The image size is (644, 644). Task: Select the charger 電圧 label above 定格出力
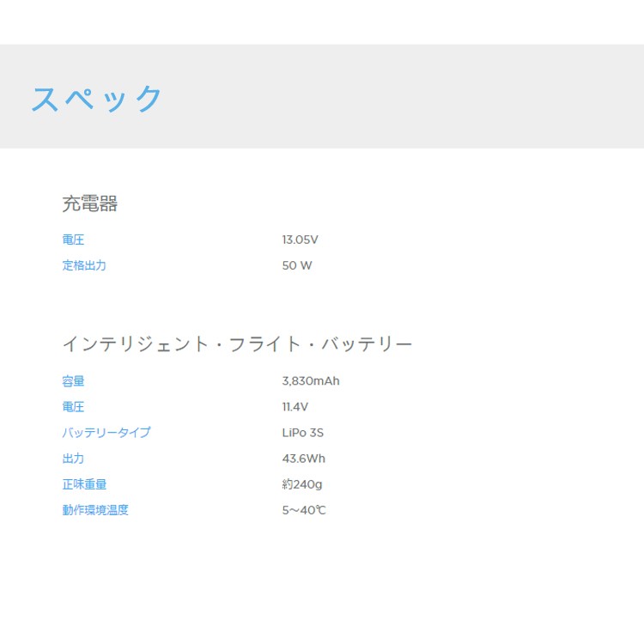pyautogui.click(x=73, y=240)
